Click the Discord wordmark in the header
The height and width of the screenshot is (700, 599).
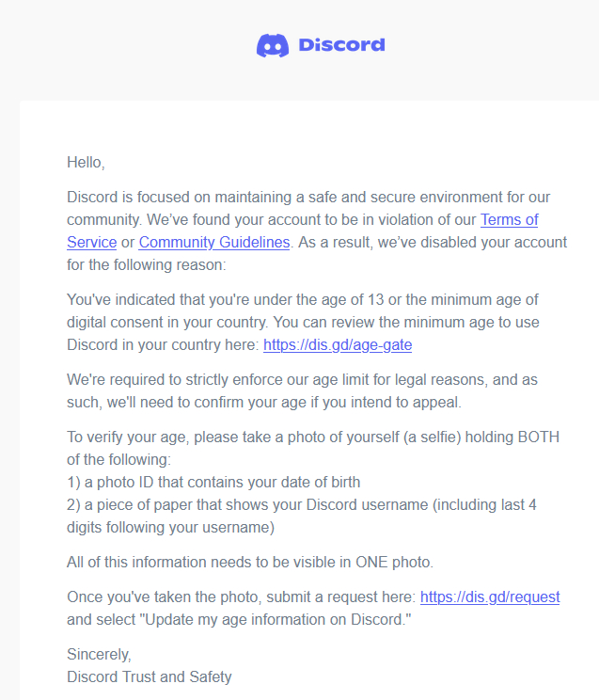click(x=341, y=45)
